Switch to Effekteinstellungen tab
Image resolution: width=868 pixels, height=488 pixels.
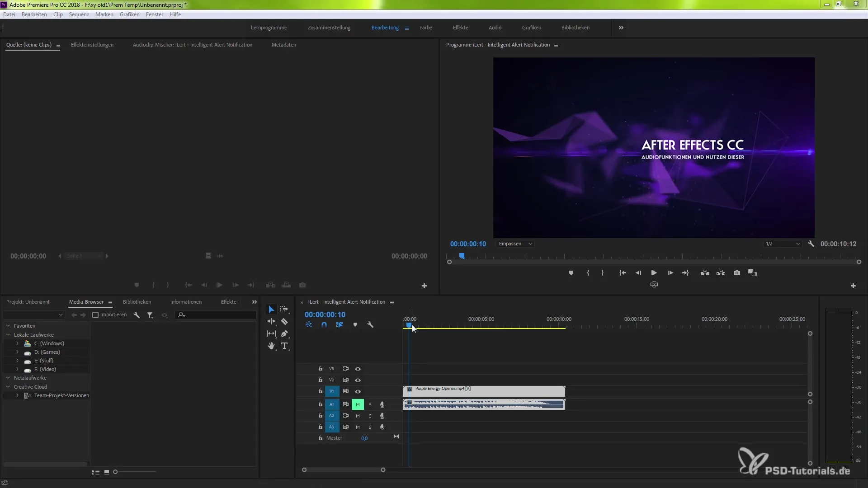pos(92,45)
